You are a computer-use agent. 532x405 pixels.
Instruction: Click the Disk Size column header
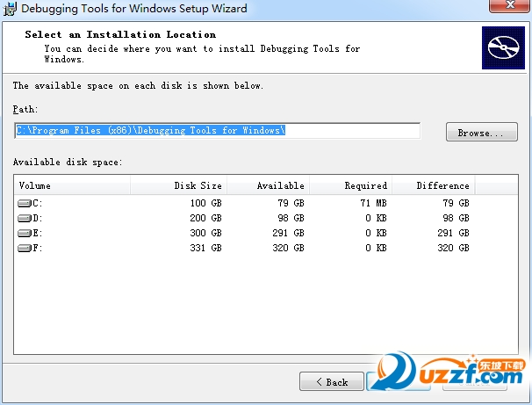[x=178, y=185]
